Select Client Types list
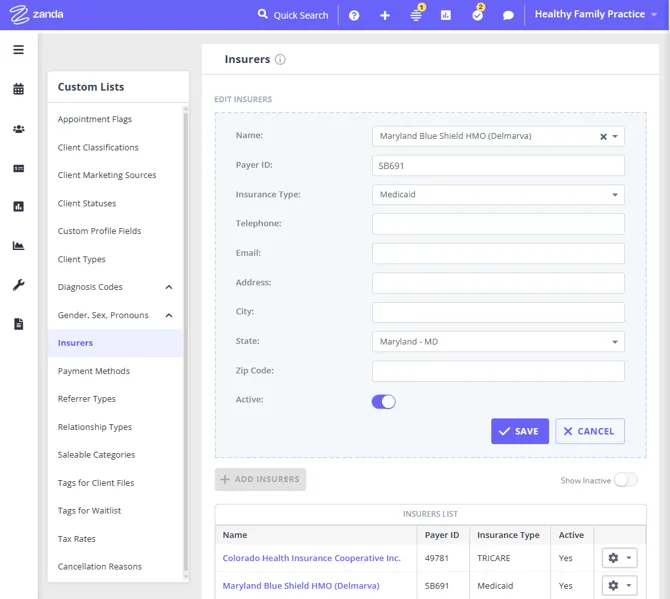The height and width of the screenshot is (599, 670). click(81, 259)
